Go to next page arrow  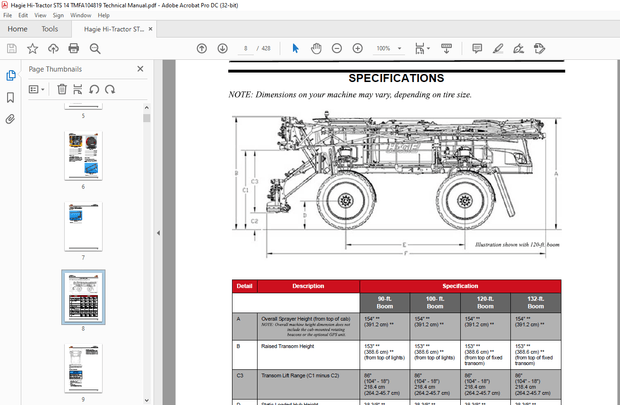223,48
